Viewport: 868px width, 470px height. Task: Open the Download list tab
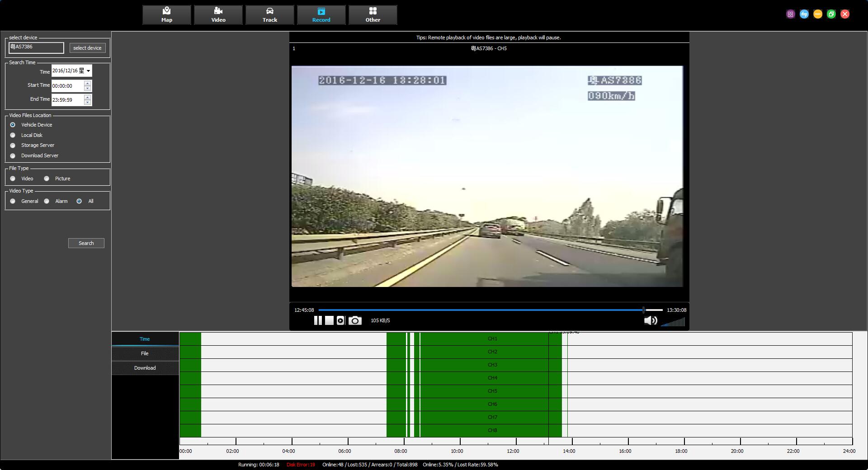coord(145,368)
